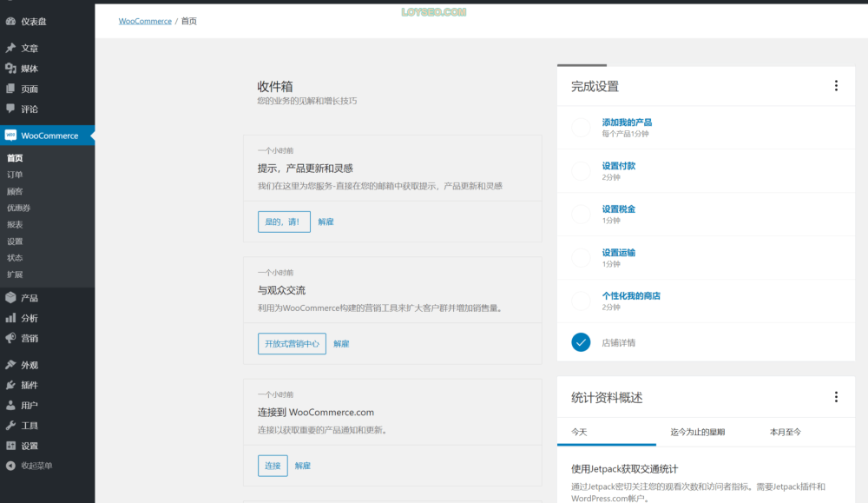The image size is (868, 503).
Task: Select the 今天 stats tab
Action: [x=606, y=432]
